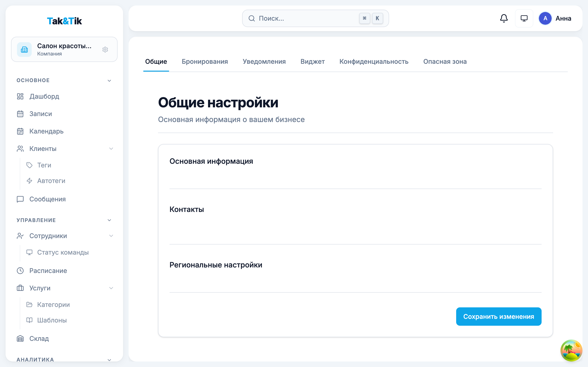Open the Склад section
The image size is (588, 367).
pos(39,338)
